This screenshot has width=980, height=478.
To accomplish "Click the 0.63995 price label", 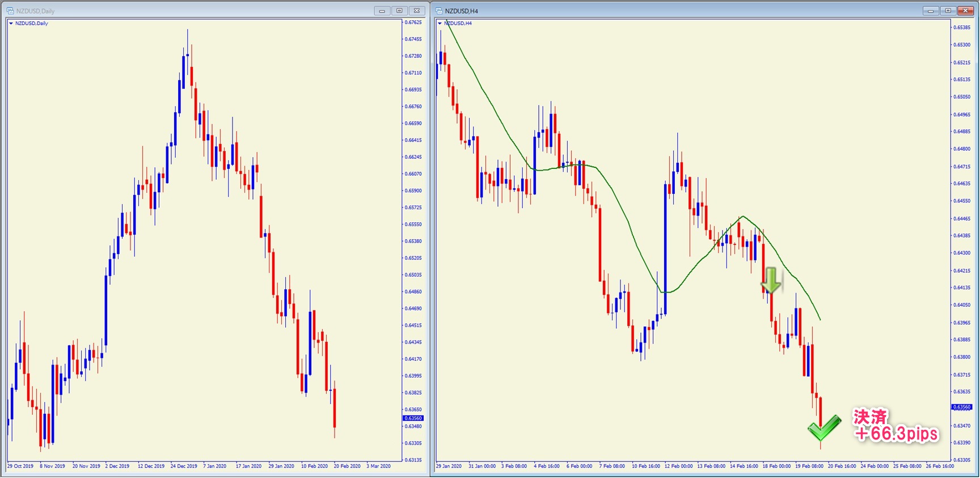I will tap(413, 375).
